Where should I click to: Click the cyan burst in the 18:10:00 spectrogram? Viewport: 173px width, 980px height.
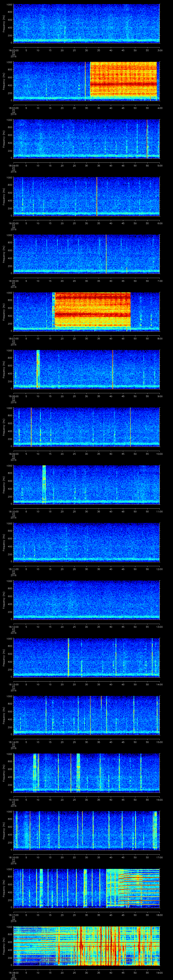[x=44, y=484]
